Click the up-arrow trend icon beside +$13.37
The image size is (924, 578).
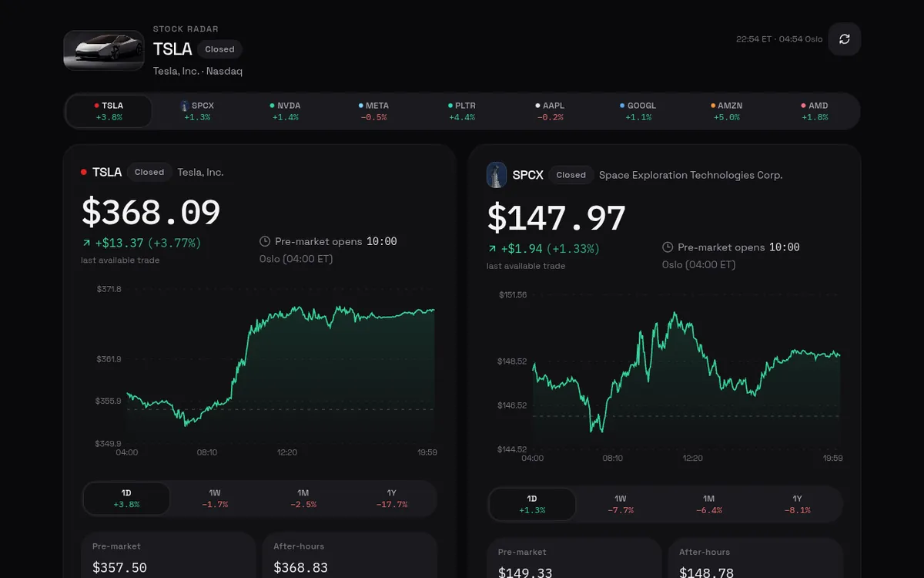click(x=85, y=243)
